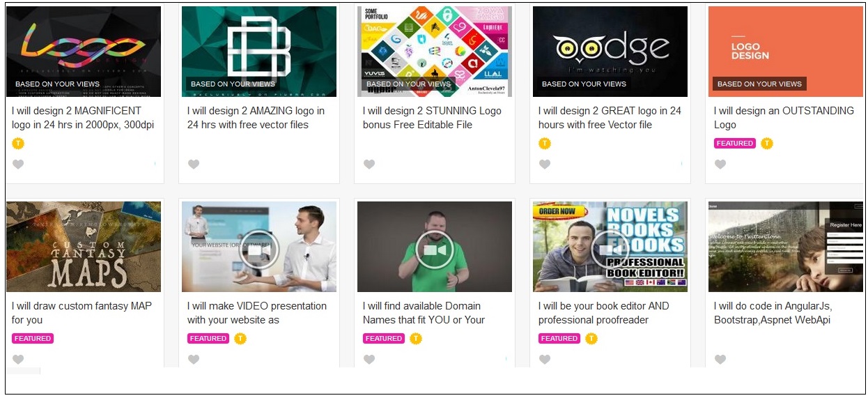Favorite the MAGNIFICENT logo gig with heart icon
This screenshot has height=398, width=868.
18,164
